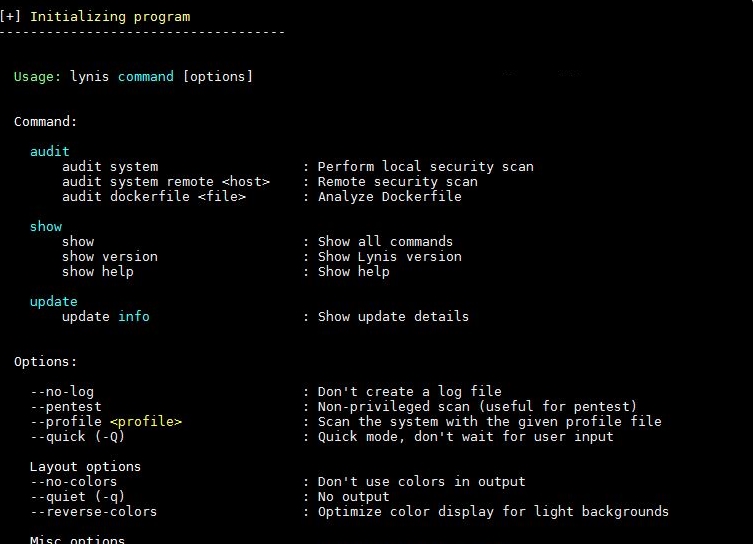Click the "--no-colors" option text
Image resolution: width=753 pixels, height=544 pixels.
74,481
